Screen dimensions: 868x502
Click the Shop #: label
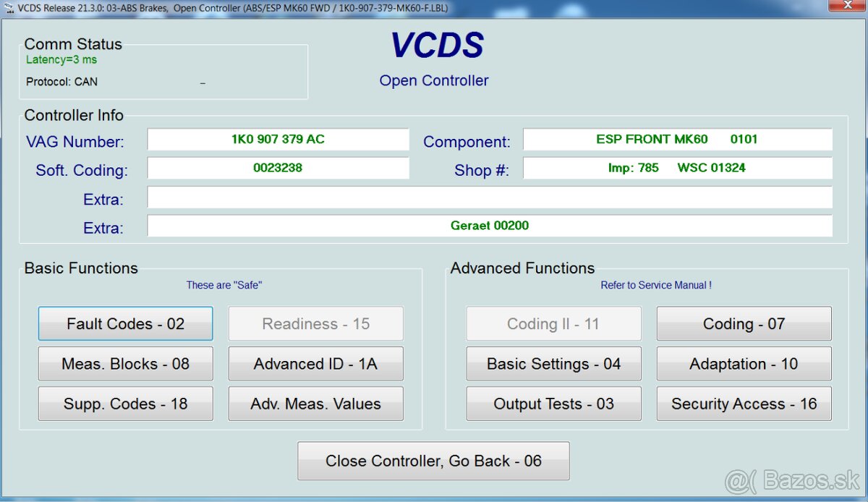coord(482,171)
